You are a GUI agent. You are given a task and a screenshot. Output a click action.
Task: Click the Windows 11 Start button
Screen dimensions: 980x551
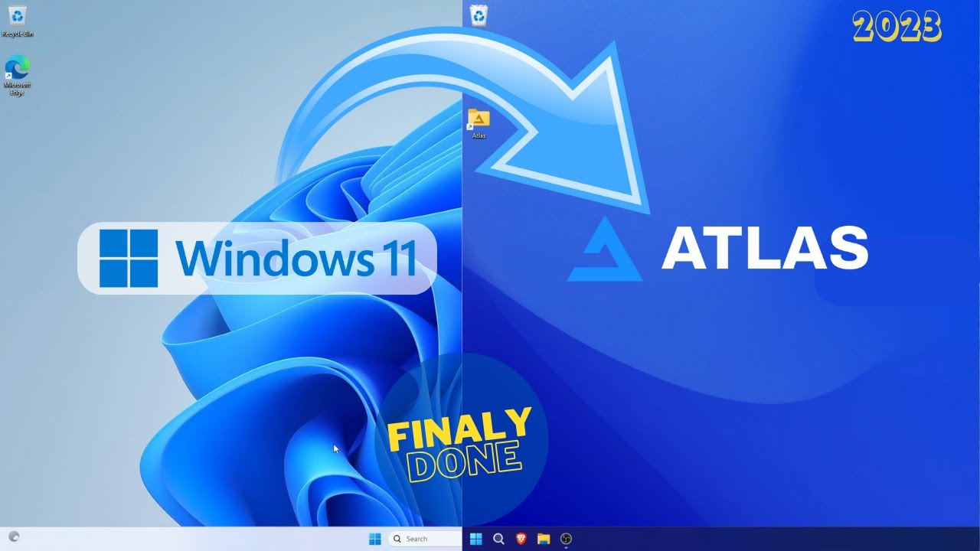point(374,539)
